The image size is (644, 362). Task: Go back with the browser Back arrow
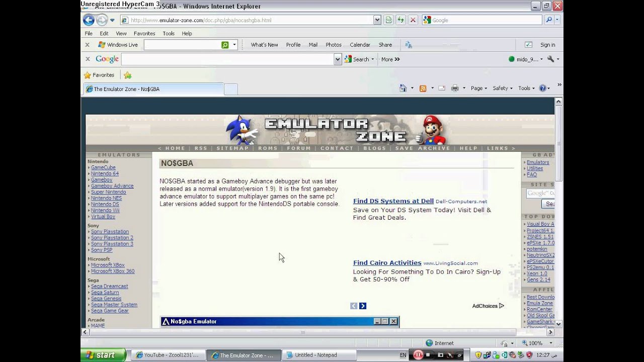[x=89, y=20]
